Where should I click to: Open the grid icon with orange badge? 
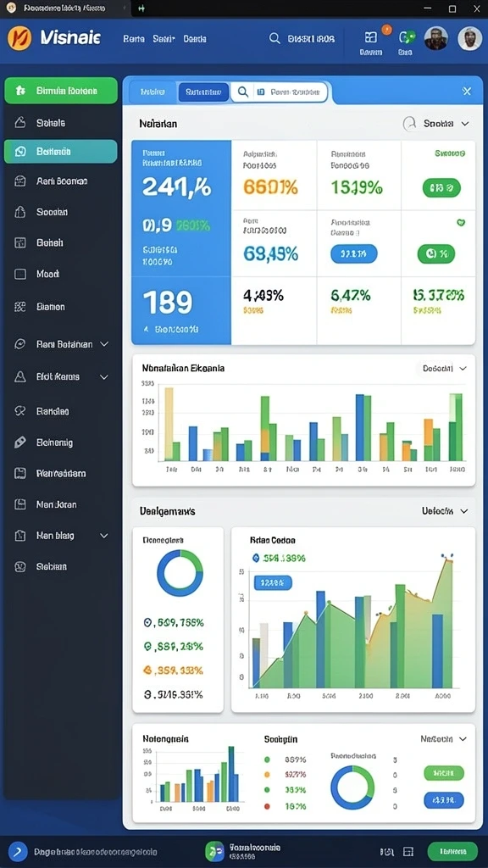click(371, 37)
